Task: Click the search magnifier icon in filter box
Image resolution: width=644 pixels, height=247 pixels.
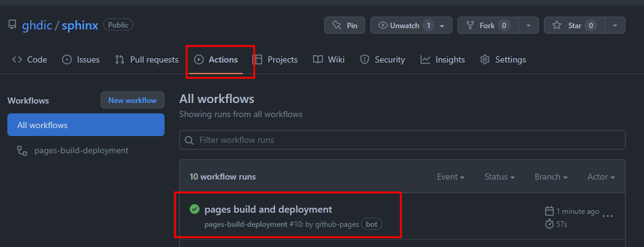Action: point(189,140)
